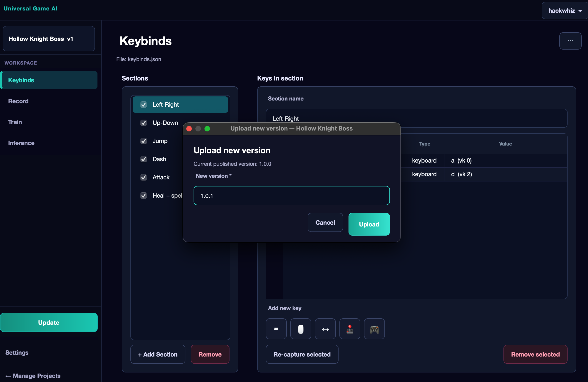Click Current published version: 1.0.0 text
The image size is (588, 382).
coord(232,164)
